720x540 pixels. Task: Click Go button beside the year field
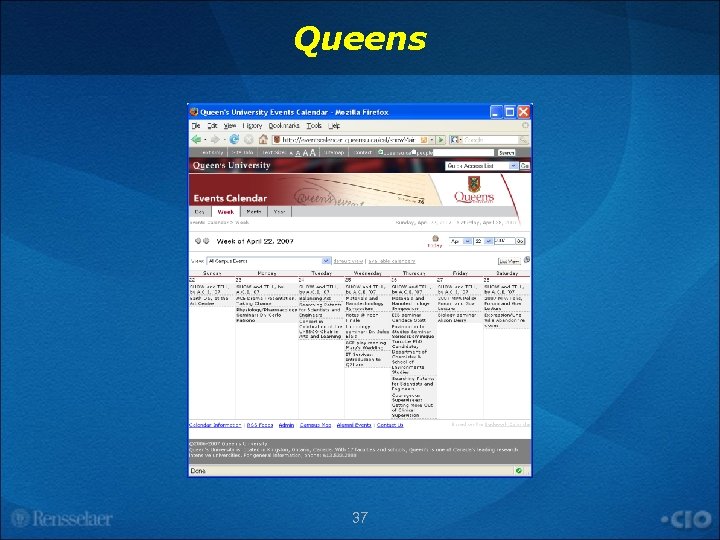click(520, 241)
